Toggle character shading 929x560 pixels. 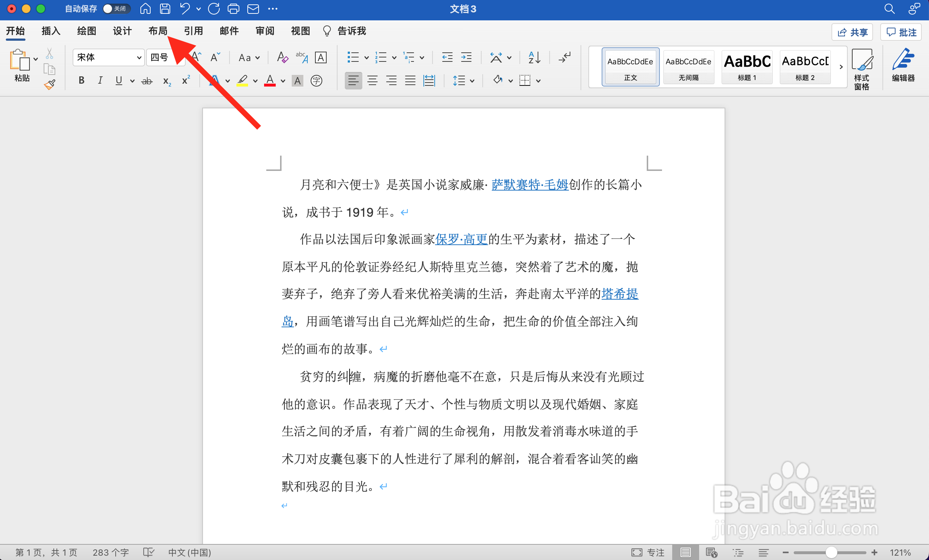[x=298, y=81]
